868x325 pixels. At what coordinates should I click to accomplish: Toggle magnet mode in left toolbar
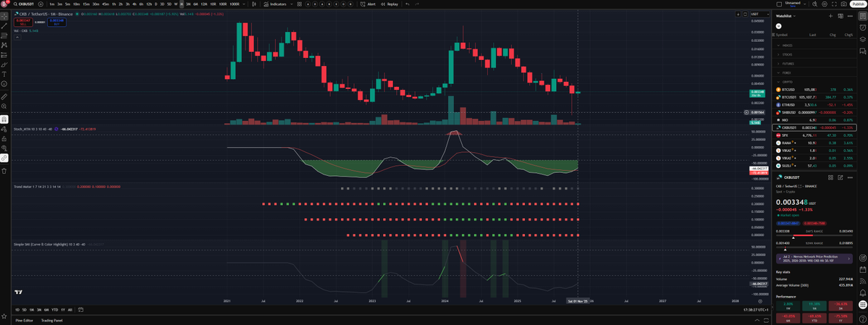pos(5,119)
